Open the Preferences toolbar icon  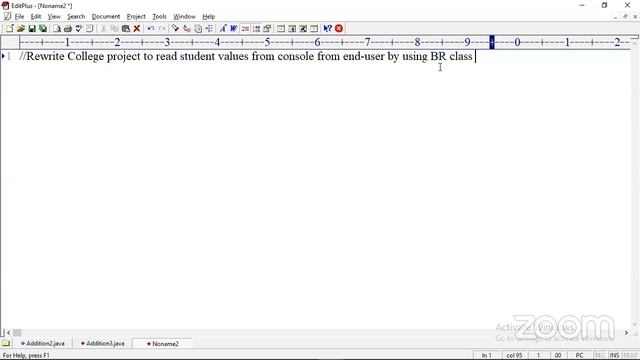[x=267, y=29]
